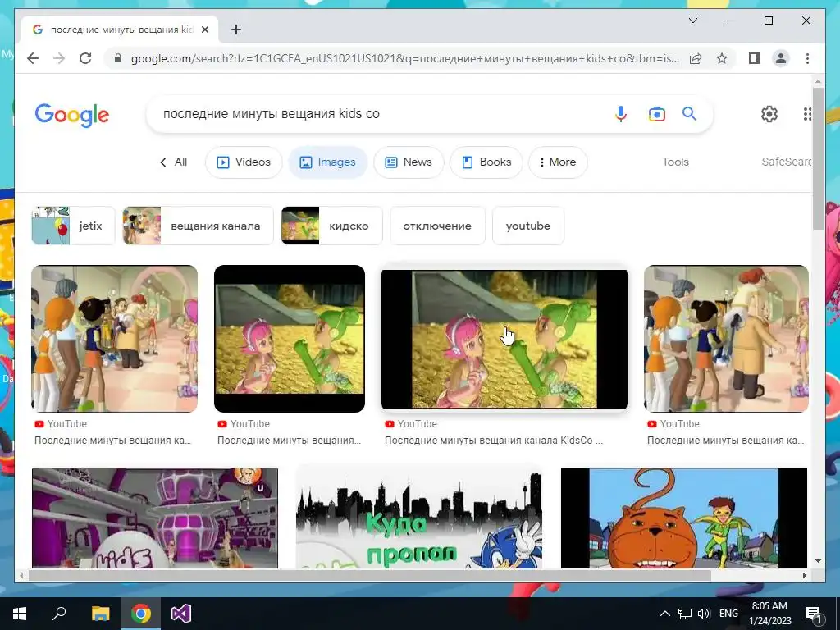Switch to the News tab

coord(409,162)
